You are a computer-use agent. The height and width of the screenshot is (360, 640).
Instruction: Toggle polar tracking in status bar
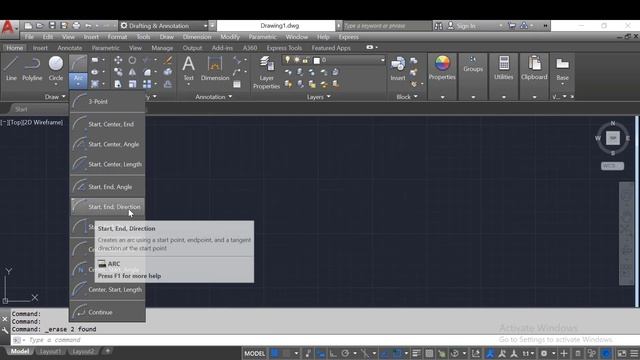pyautogui.click(x=345, y=353)
